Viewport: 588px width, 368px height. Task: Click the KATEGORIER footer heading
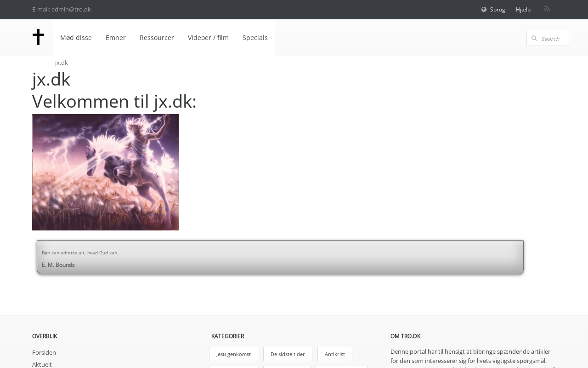[227, 336]
